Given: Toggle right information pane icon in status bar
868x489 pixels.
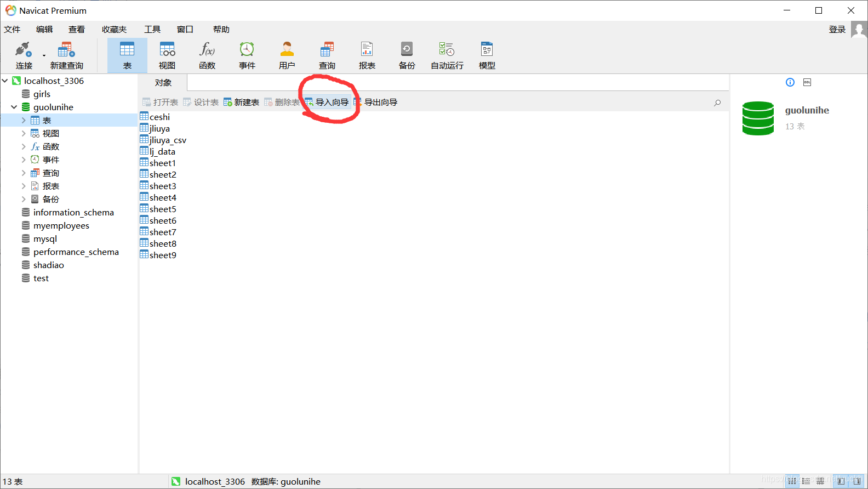Looking at the screenshot, I should [x=857, y=481].
